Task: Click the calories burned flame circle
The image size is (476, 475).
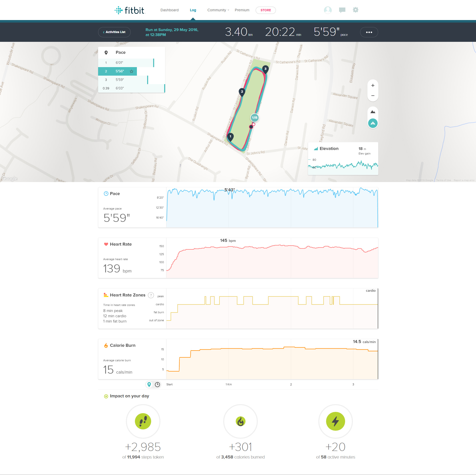Action: (x=240, y=421)
